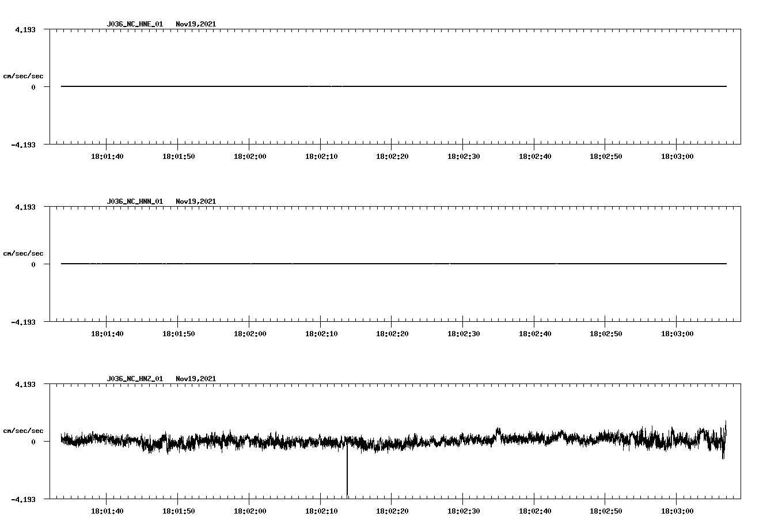Click the bottom -4.193 value on the HNN plot
This screenshot has width=782, height=532.
[23, 322]
